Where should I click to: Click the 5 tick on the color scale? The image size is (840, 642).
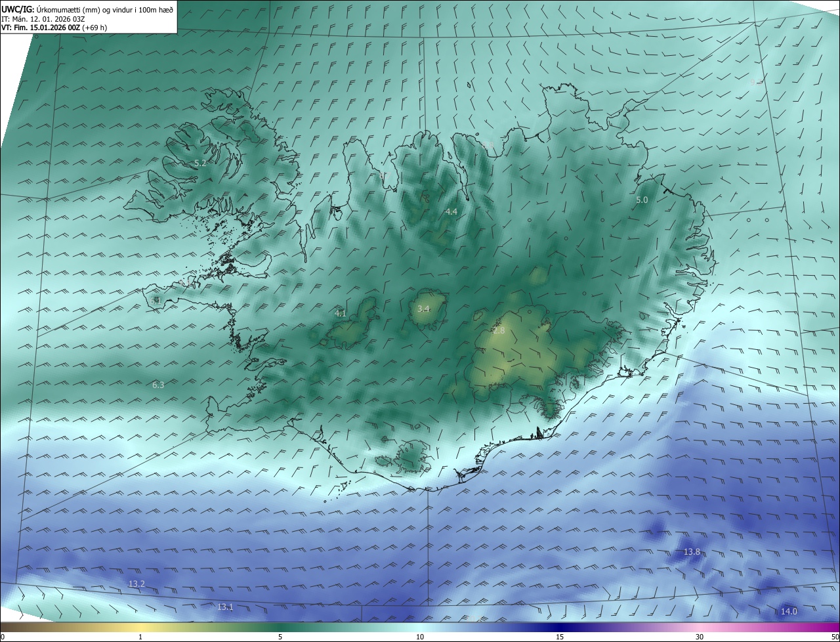point(280,637)
